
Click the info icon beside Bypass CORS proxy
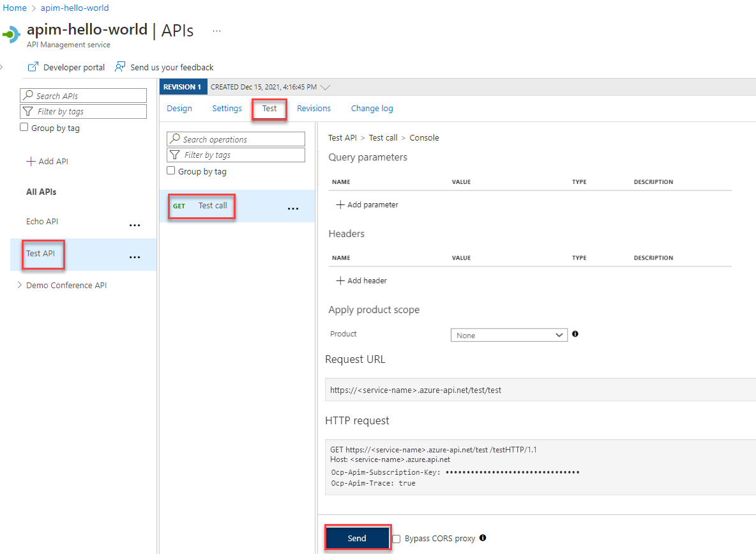click(482, 539)
